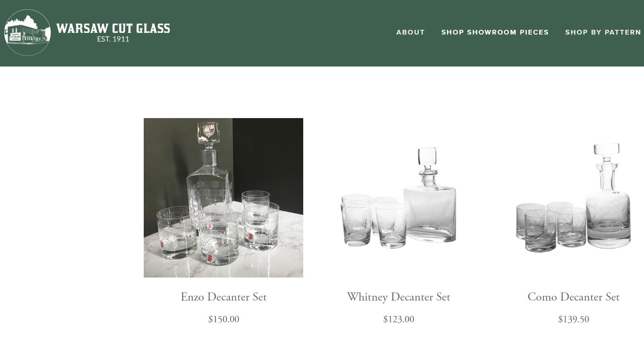Viewport: 644px width, 347px height.
Task: Open Shop By Pattern menu
Action: click(603, 32)
